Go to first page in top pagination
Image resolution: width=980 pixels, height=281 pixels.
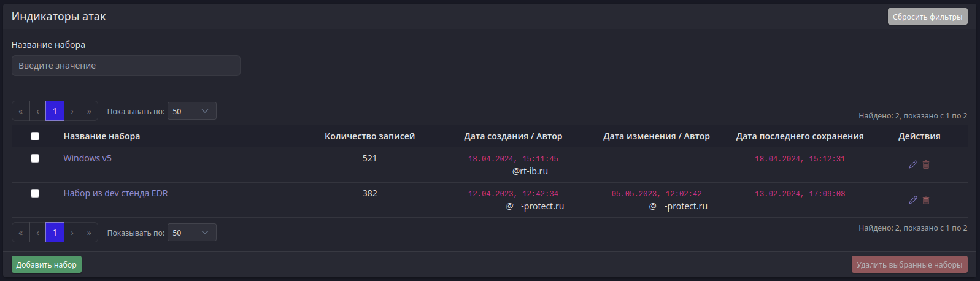click(x=20, y=111)
